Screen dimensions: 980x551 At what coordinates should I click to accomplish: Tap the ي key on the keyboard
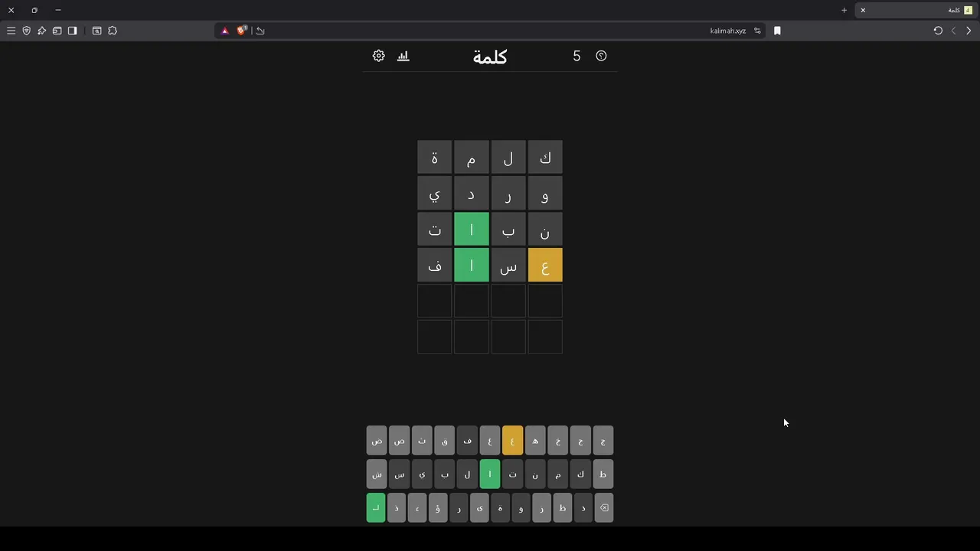click(x=422, y=474)
